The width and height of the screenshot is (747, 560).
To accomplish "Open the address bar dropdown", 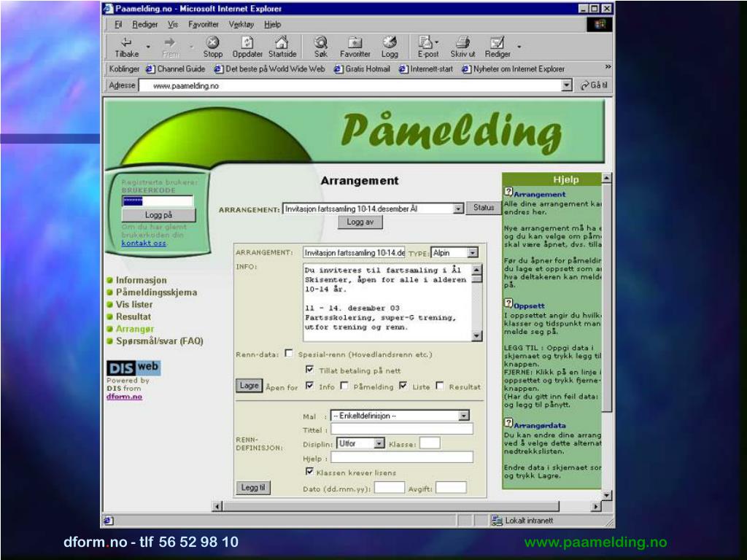I will pos(566,85).
